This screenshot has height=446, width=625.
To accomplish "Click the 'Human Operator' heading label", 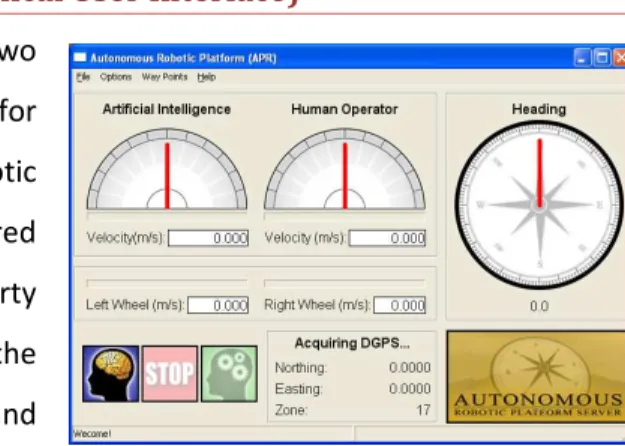I will tap(344, 109).
